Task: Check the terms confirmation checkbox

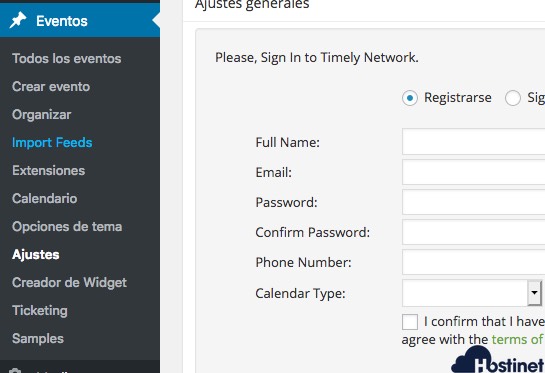Action: [410, 322]
